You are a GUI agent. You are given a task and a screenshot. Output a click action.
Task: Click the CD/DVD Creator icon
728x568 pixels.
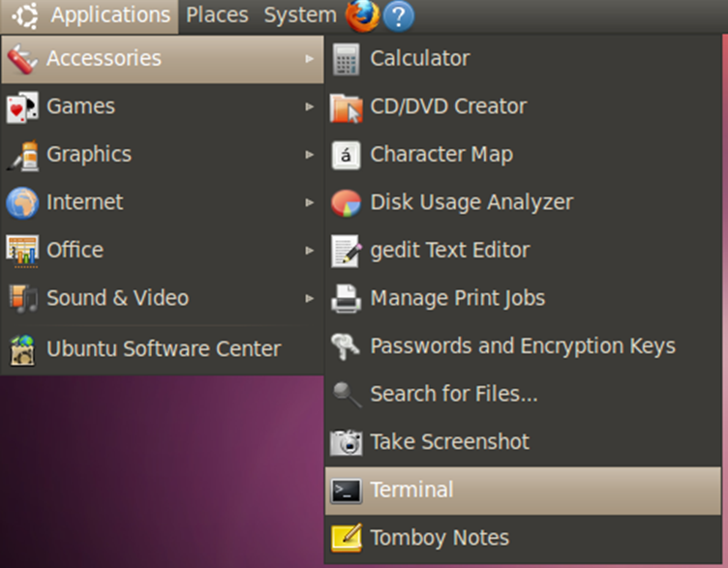point(346,106)
